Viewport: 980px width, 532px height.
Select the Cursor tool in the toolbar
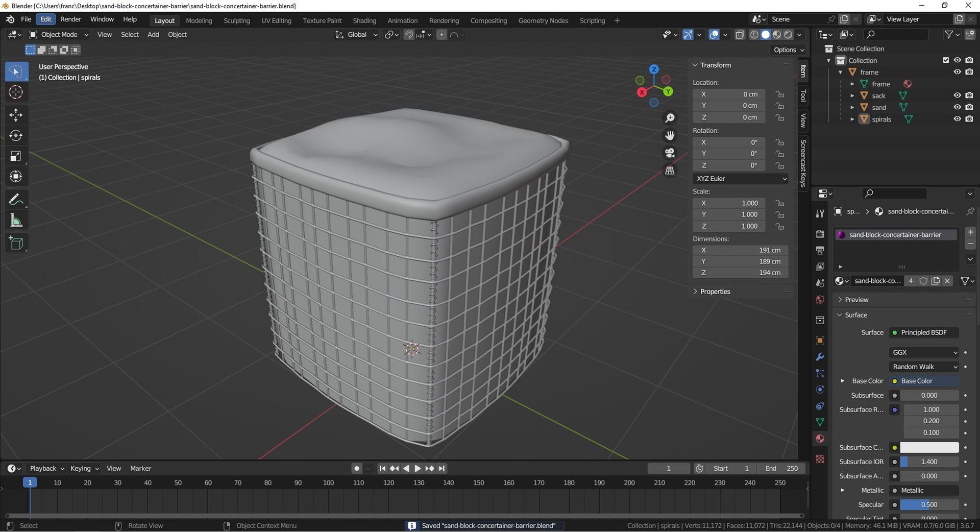pos(16,92)
